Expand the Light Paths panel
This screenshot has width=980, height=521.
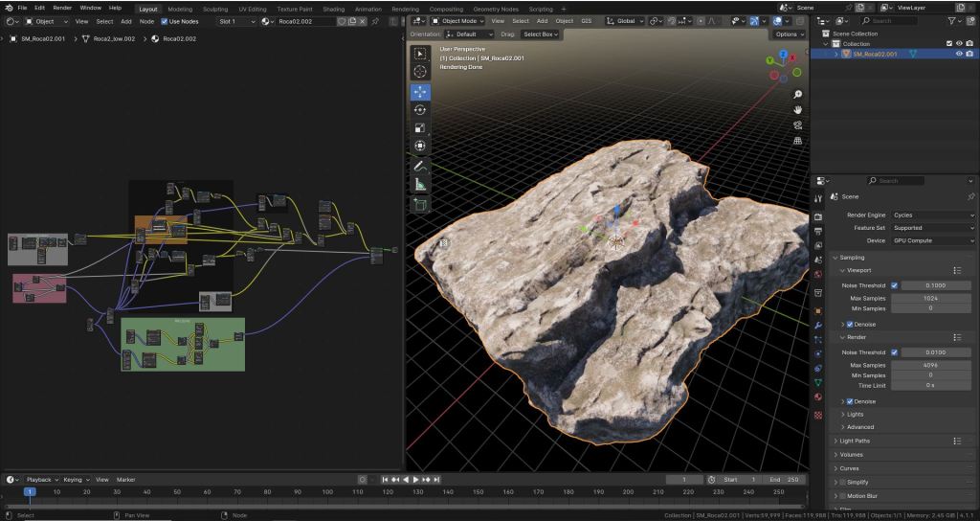[857, 441]
